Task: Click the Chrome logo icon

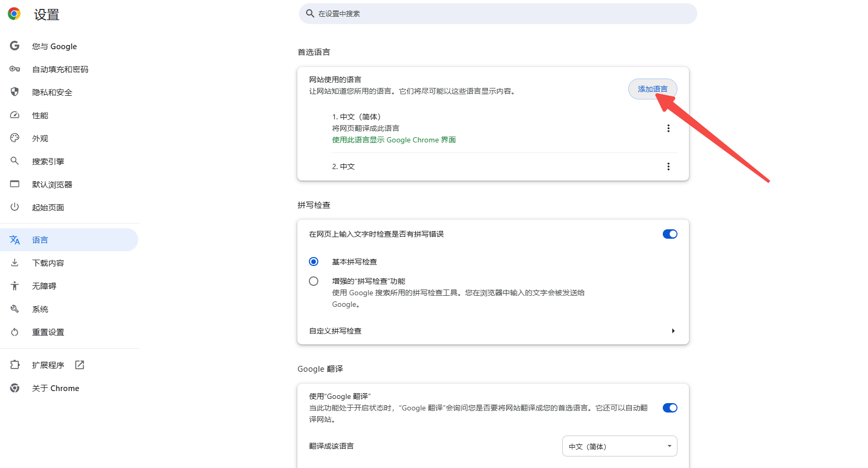Action: point(14,14)
